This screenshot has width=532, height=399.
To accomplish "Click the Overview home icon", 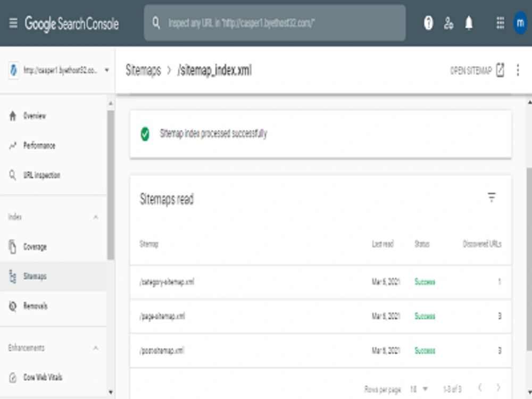I will pyautogui.click(x=13, y=116).
